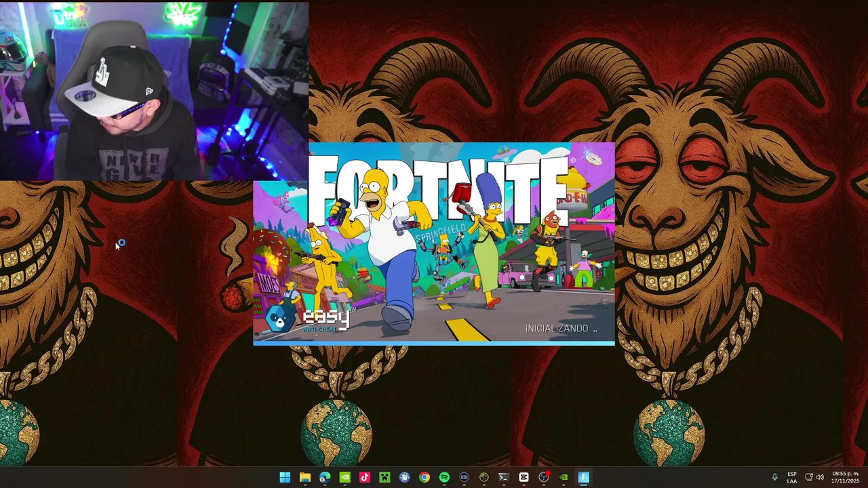This screenshot has width=868, height=488.
Task: Open the terminal console taskbar icon
Action: (x=504, y=477)
